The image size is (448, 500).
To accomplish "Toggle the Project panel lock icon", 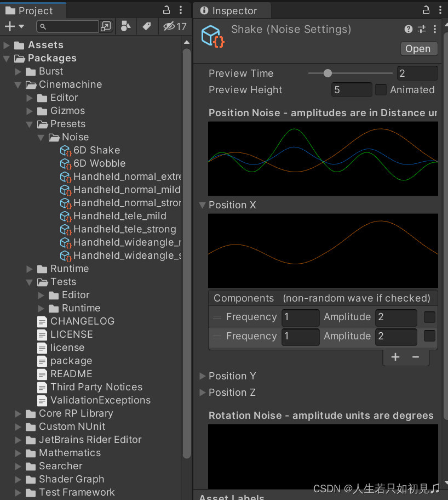I will (166, 10).
